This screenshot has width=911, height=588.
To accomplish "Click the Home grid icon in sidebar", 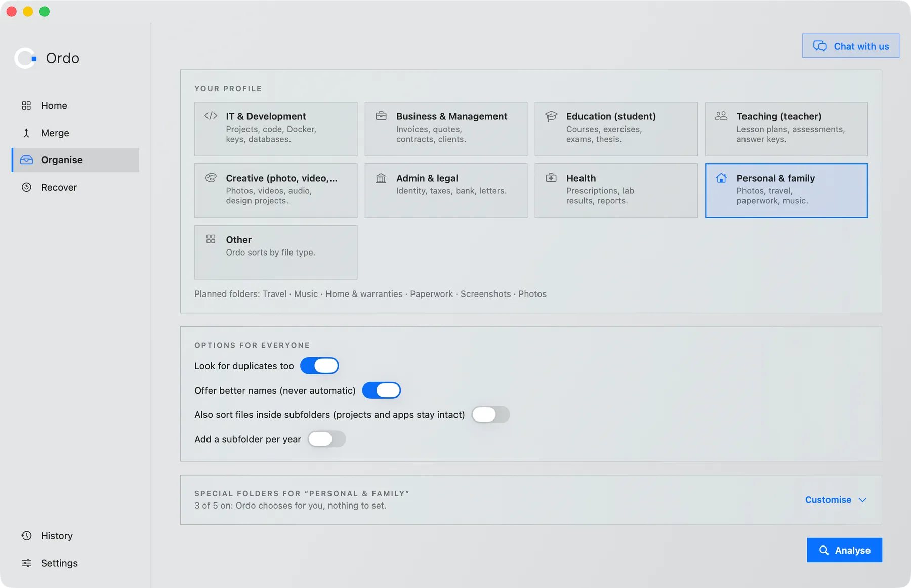I will tap(26, 105).
